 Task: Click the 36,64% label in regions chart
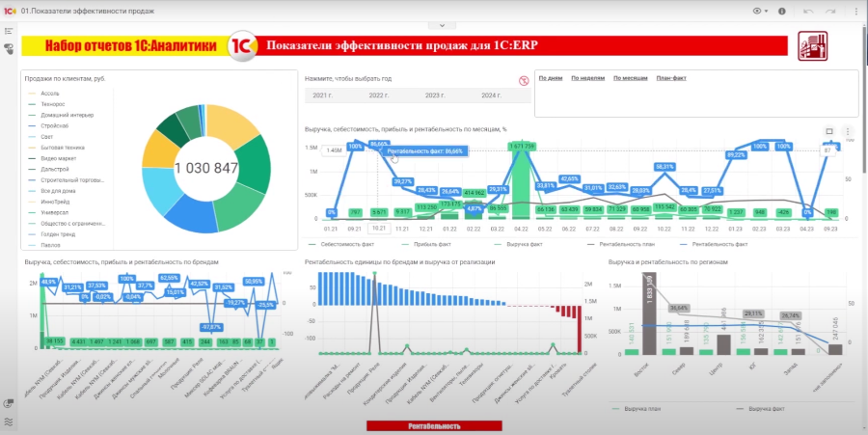tap(679, 308)
